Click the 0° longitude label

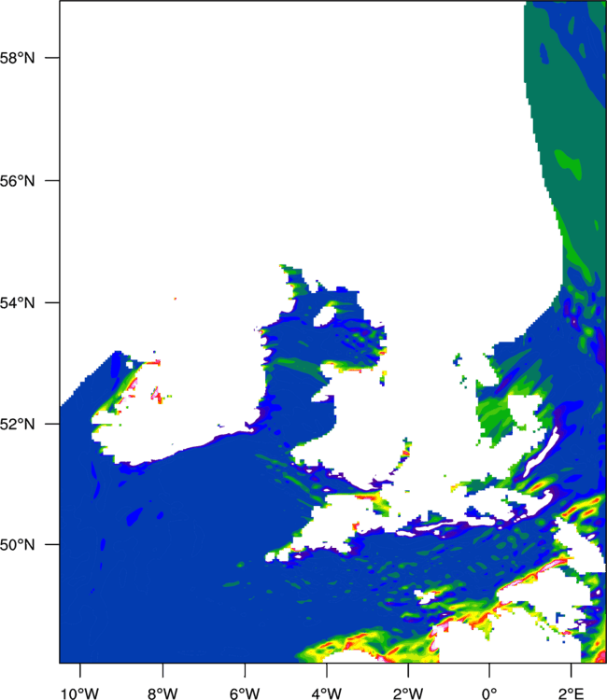click(489, 693)
